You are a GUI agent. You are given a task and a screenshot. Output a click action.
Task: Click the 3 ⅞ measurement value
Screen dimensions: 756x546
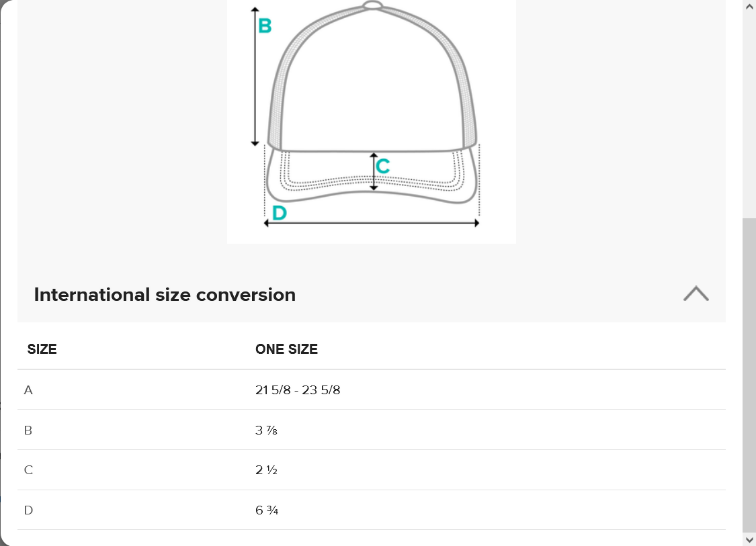click(x=266, y=430)
